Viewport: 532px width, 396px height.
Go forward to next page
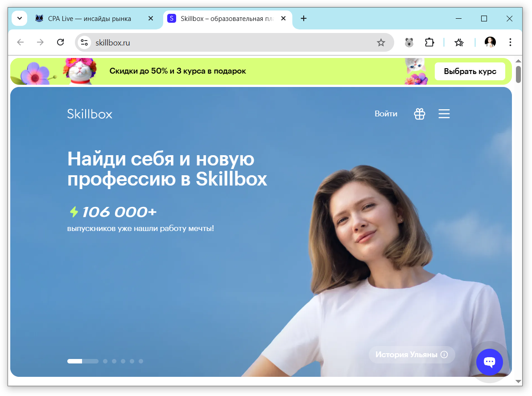tap(41, 42)
